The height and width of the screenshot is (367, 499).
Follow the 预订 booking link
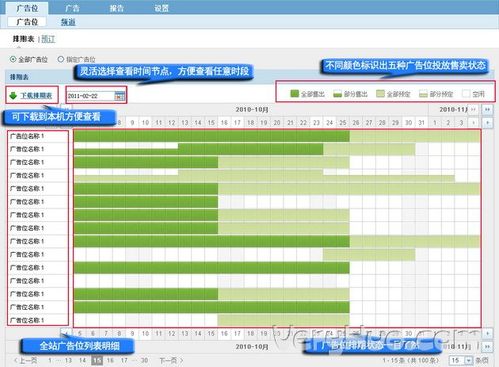click(x=48, y=39)
